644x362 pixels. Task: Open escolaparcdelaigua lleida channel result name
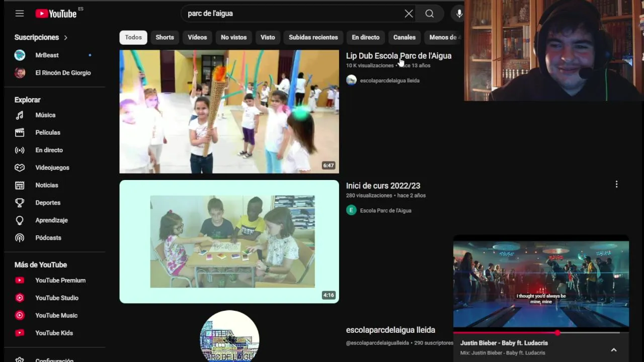[390, 330]
